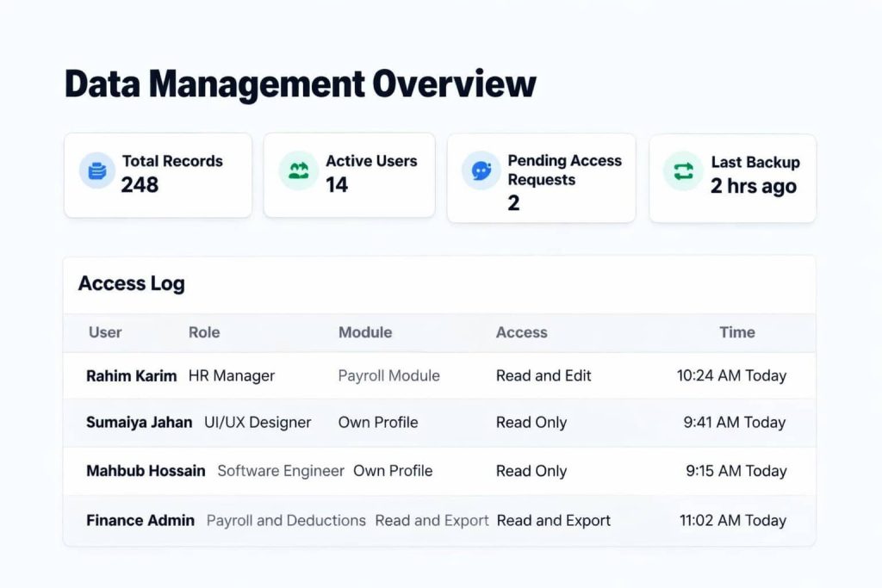Select user Mahbub Hossain
This screenshot has width=882, height=588.
click(x=146, y=471)
